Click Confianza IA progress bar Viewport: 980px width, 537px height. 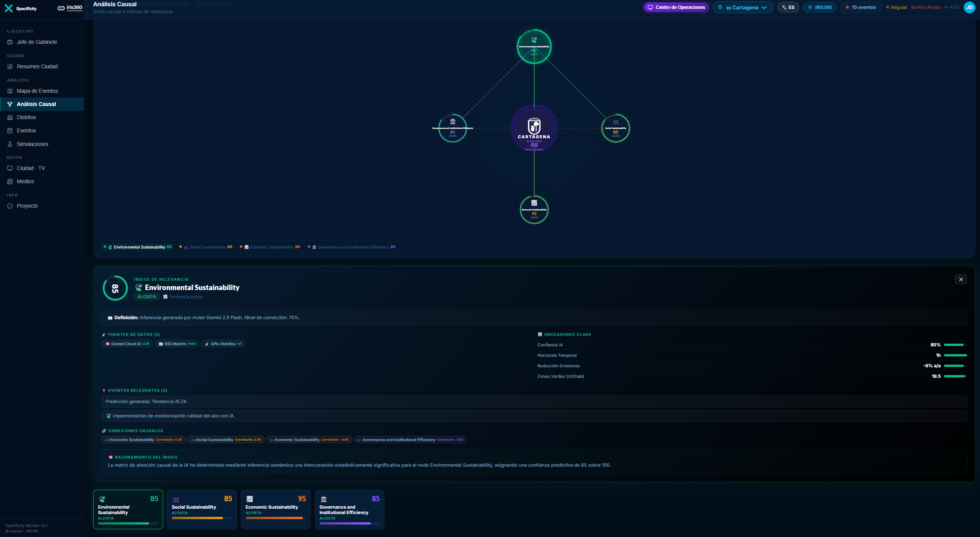tap(955, 345)
